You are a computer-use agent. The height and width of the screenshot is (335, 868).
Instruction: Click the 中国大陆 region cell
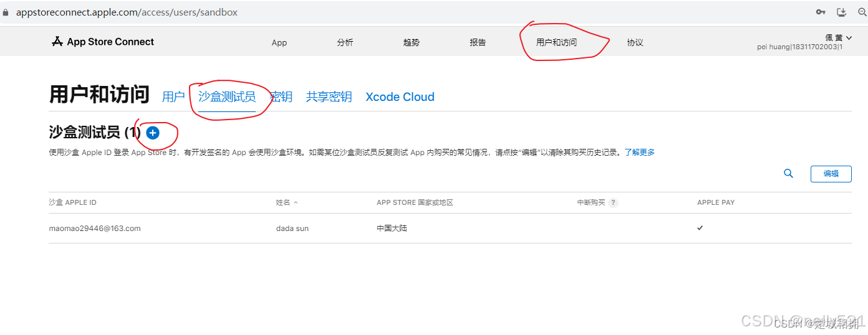coord(392,229)
